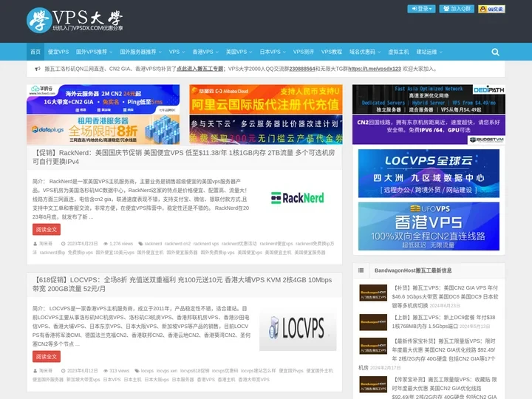The height and width of the screenshot is (399, 532).
Task: Open the 补货 搬瓦工VPS sidebar article
Action: [x=445, y=296]
